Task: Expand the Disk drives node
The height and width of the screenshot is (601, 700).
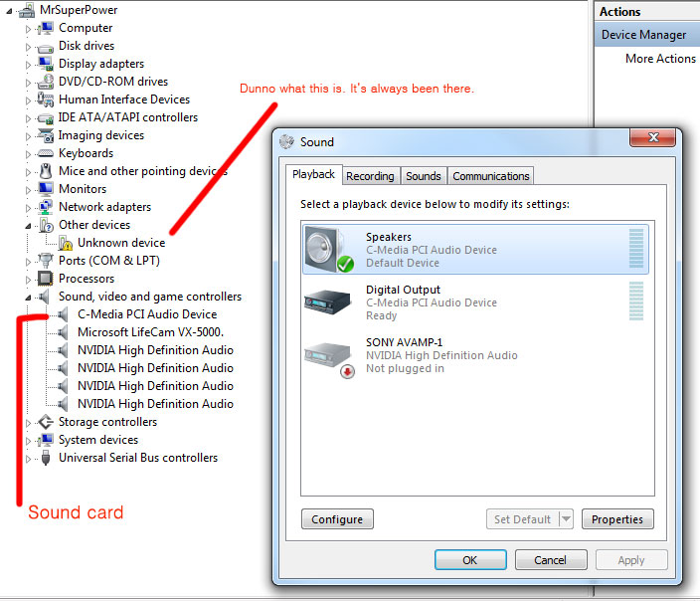Action: pyautogui.click(x=29, y=47)
